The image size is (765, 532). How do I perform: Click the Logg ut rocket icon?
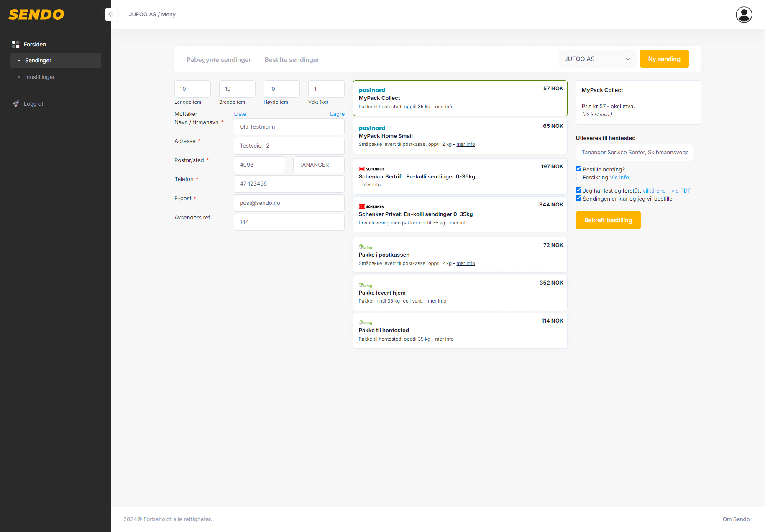tap(16, 104)
